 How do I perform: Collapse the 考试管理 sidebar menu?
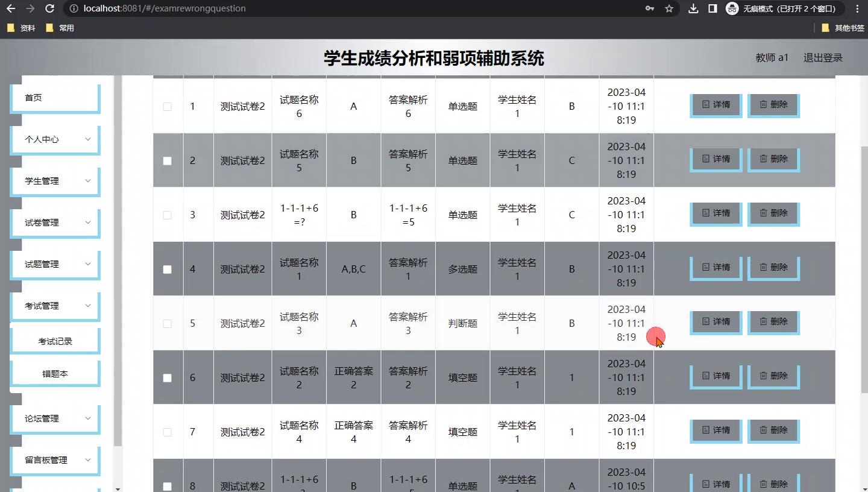[55, 306]
